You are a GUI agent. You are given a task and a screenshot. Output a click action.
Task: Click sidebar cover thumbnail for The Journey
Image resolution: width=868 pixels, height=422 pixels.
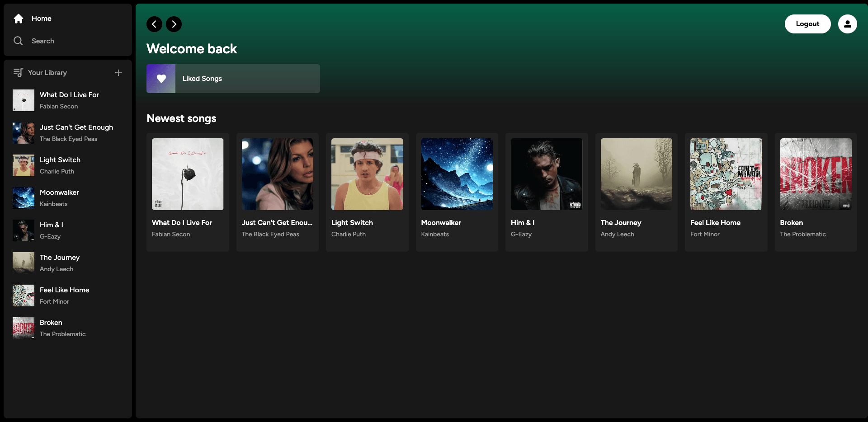[x=24, y=263]
